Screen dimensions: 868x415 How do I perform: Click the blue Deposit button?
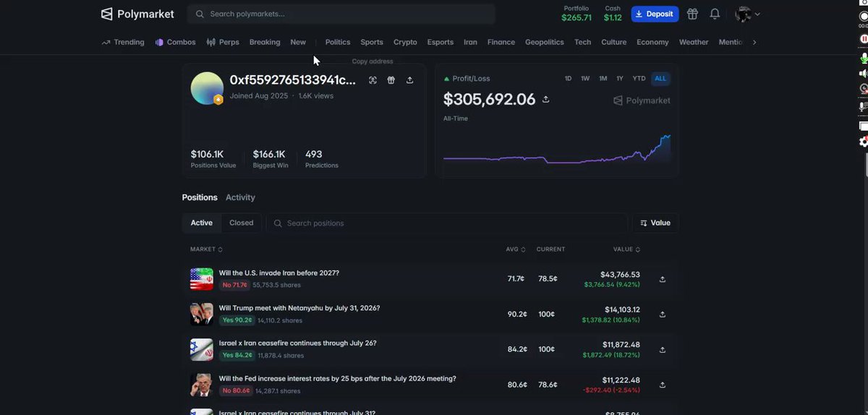coord(655,14)
